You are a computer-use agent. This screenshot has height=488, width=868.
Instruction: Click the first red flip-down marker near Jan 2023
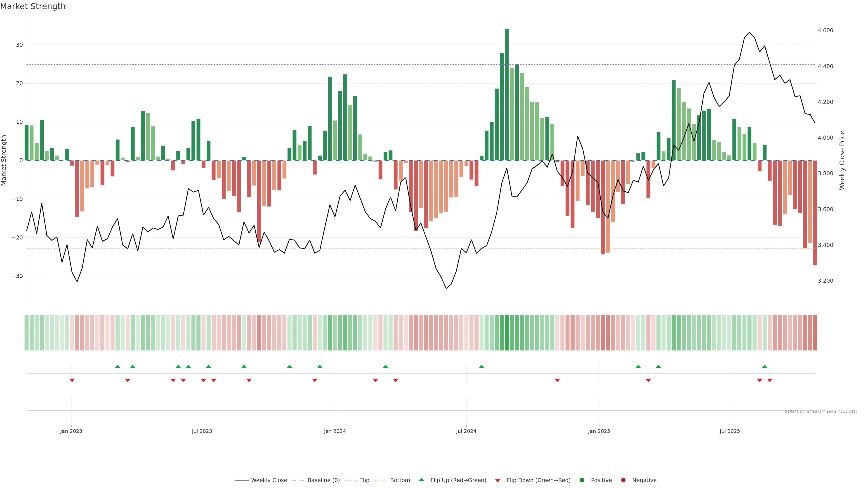tap(72, 380)
